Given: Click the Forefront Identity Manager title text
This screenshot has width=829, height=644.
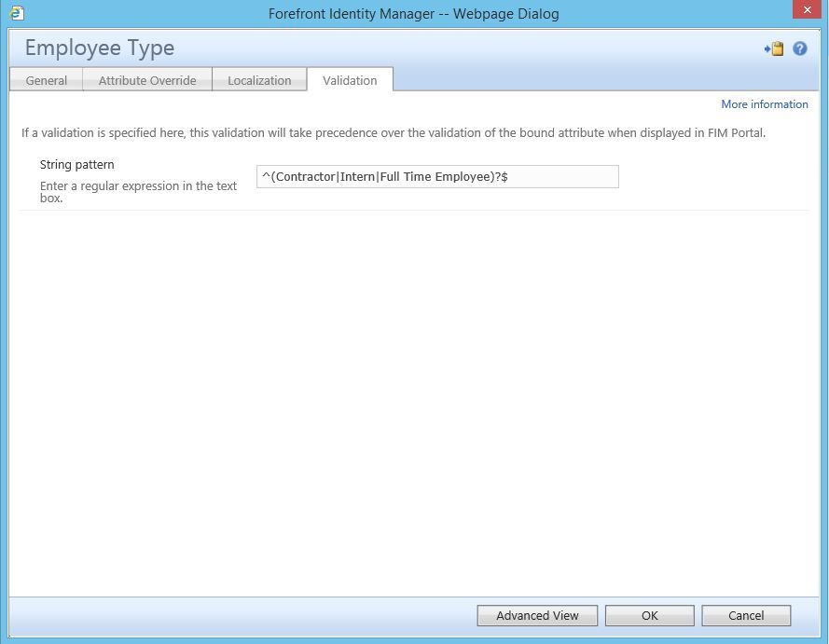Looking at the screenshot, I should 413,13.
